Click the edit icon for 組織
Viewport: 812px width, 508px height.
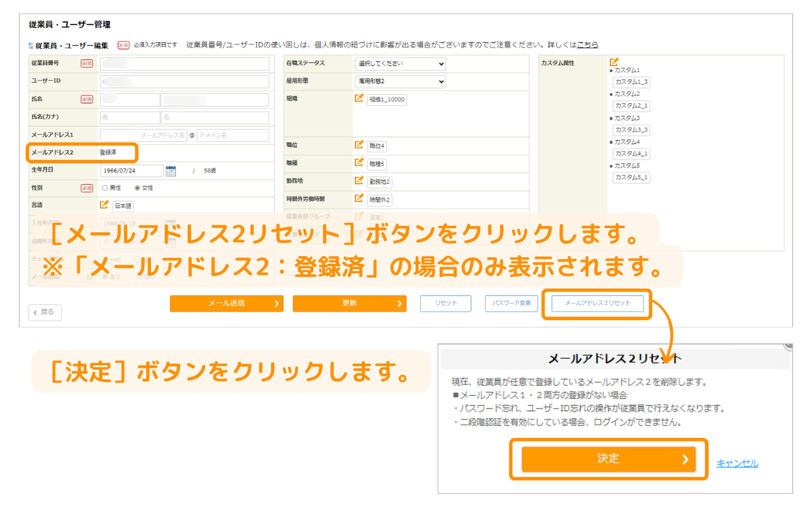pos(359,99)
